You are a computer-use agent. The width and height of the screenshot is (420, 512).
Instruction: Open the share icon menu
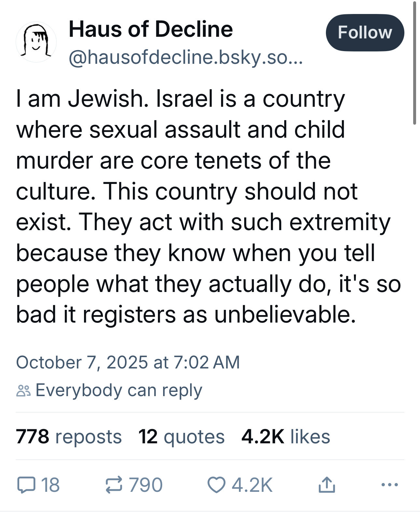point(327,485)
